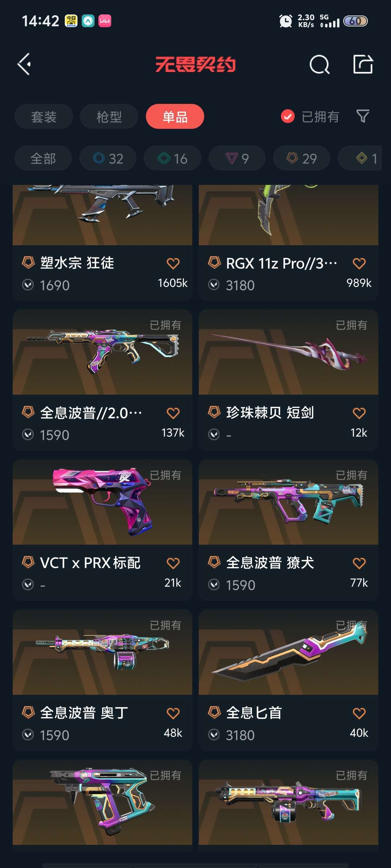Select the green diamond tier 16 filter
This screenshot has width=391, height=868.
click(172, 158)
